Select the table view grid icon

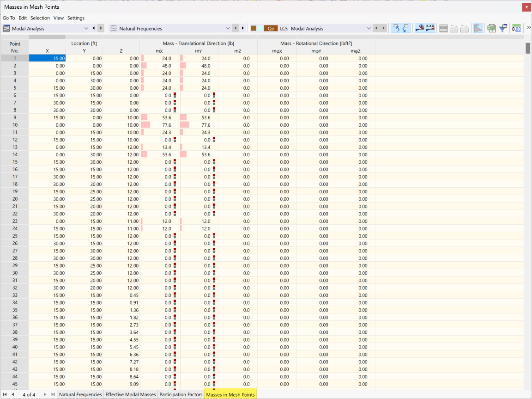point(443,28)
